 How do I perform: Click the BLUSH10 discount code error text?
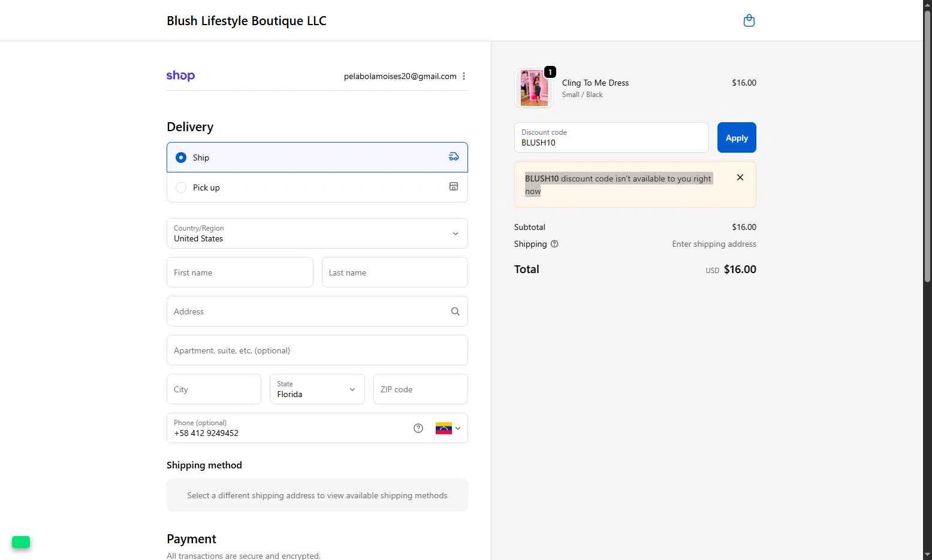point(618,184)
